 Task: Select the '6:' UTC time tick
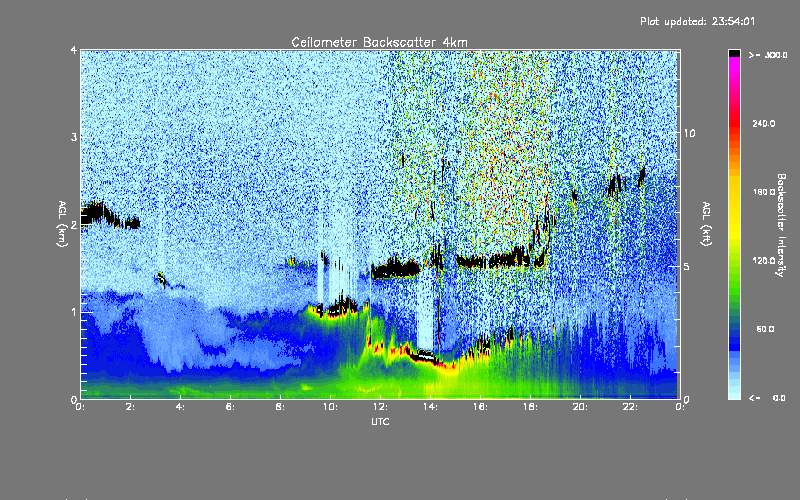[231, 407]
